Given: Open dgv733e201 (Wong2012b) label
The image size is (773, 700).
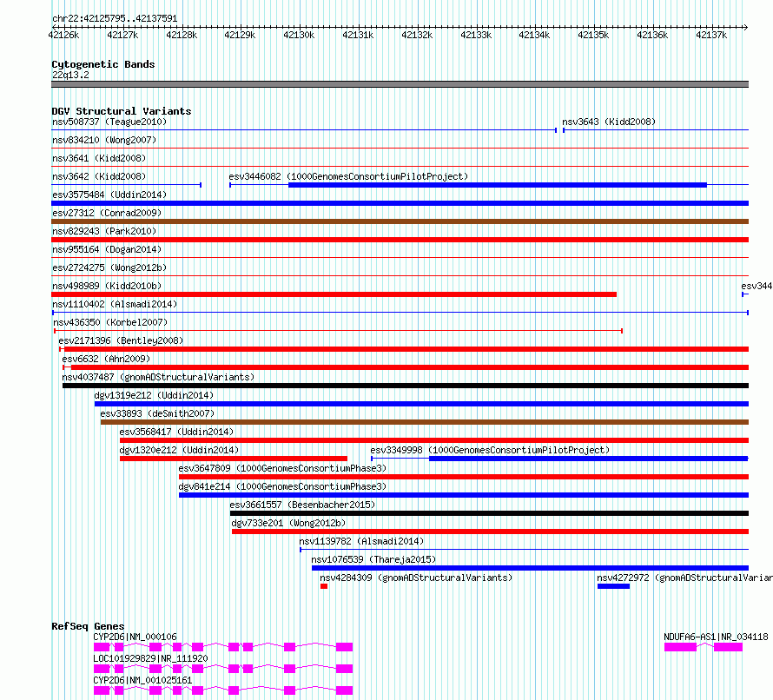Looking at the screenshot, I should tap(288, 523).
